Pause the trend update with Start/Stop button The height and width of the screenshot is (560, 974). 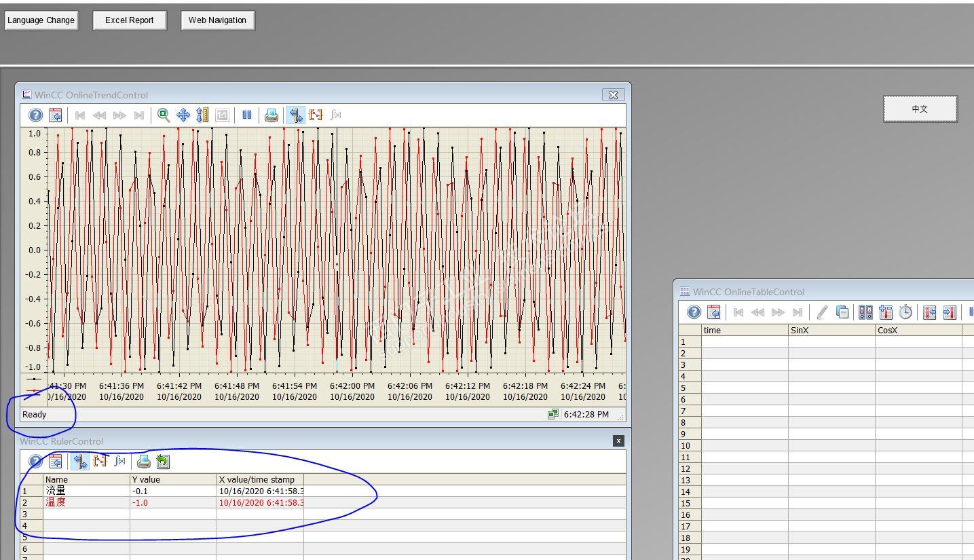point(246,115)
